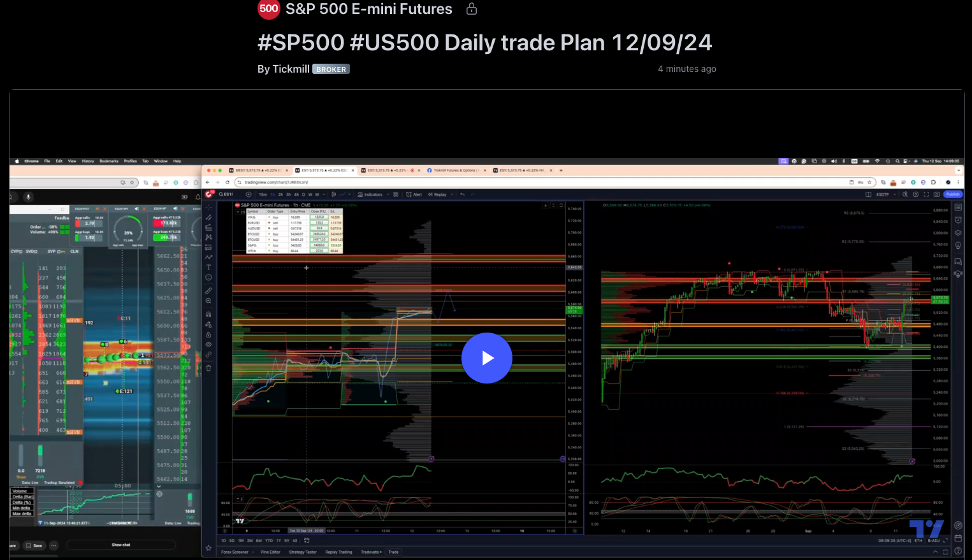Open the Tradovate broker tab
The image size is (972, 560).
pyautogui.click(x=371, y=552)
